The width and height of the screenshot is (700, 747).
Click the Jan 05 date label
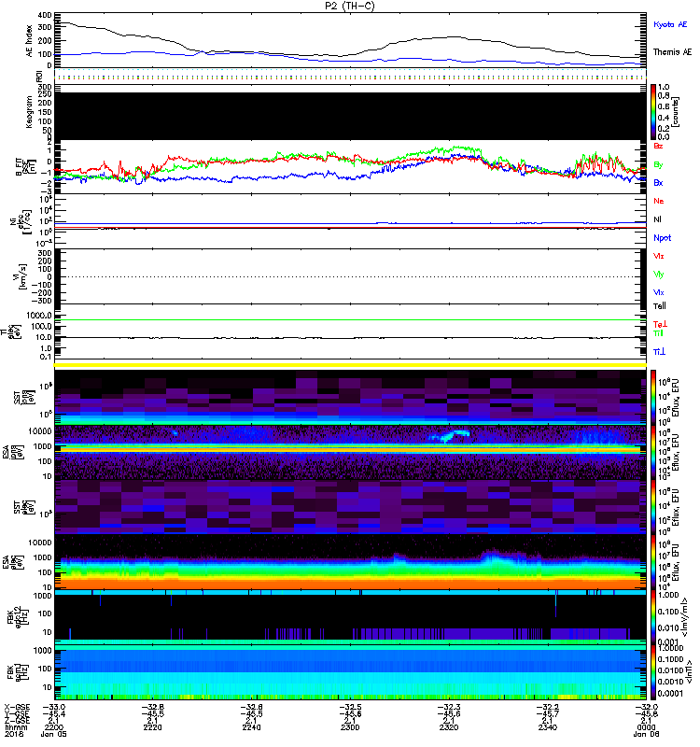53,734
